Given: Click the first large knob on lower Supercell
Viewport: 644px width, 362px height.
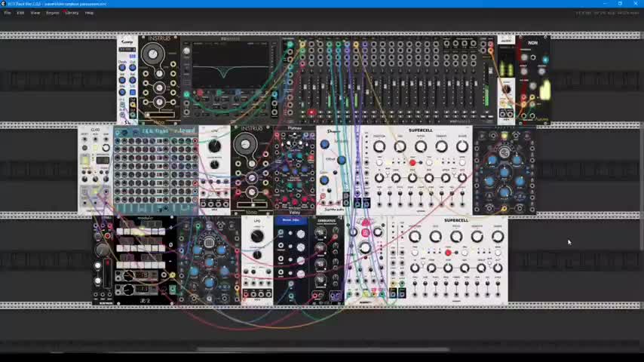Looking at the screenshot, I should (415, 237).
